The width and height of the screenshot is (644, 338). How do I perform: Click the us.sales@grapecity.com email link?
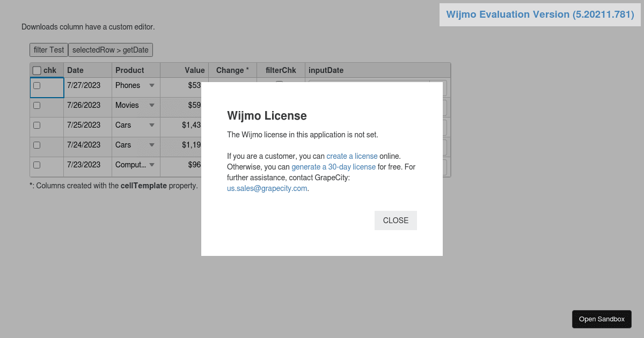267,188
